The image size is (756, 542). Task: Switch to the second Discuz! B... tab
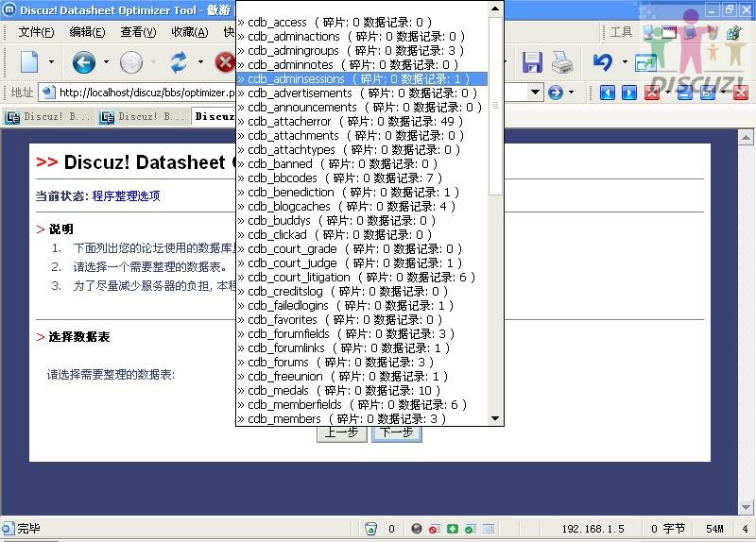pos(143,116)
